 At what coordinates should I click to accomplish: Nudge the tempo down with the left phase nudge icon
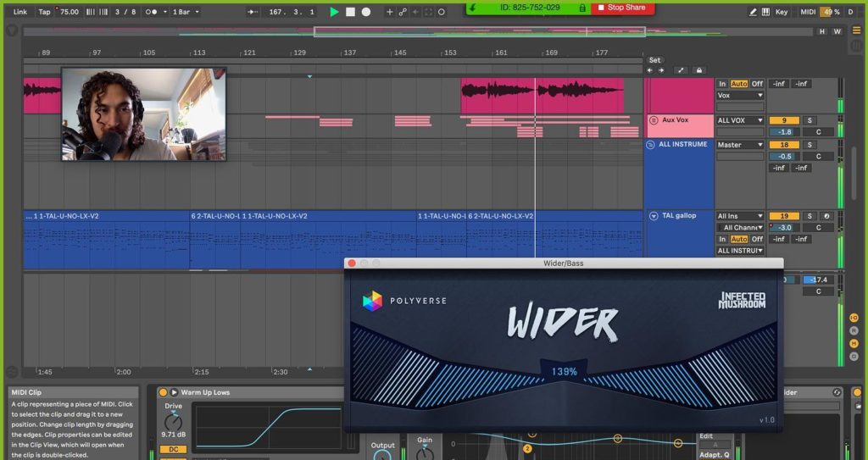click(90, 12)
